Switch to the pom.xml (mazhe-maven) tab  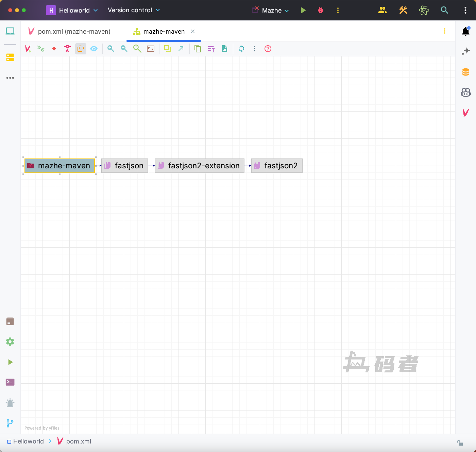click(x=74, y=31)
